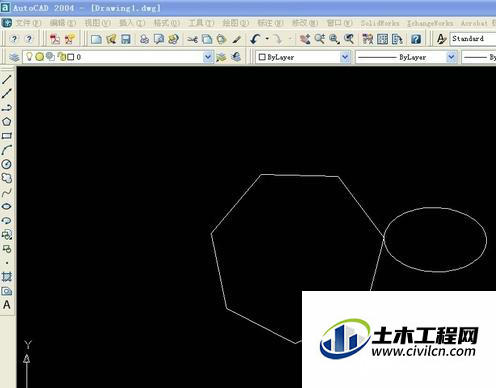Viewport: 496px width, 388px height.
Task: Activate Pan Realtime hand tool
Action: [x=305, y=39]
